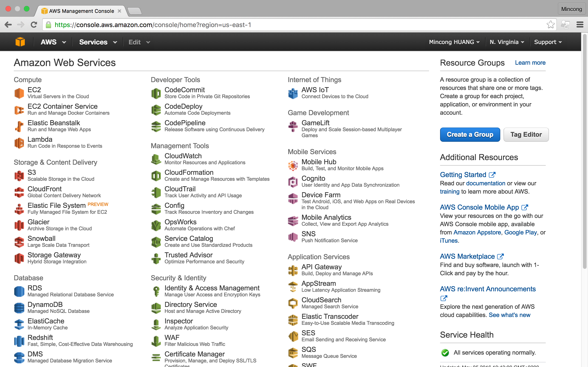Select the AWS IoT connect devices icon
588x367 pixels.
pos(293,93)
